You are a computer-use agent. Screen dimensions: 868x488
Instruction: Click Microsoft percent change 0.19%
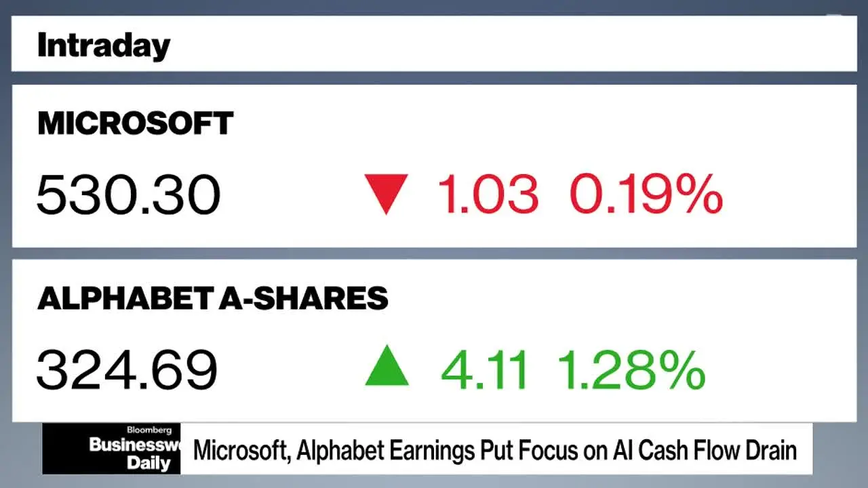646,195
